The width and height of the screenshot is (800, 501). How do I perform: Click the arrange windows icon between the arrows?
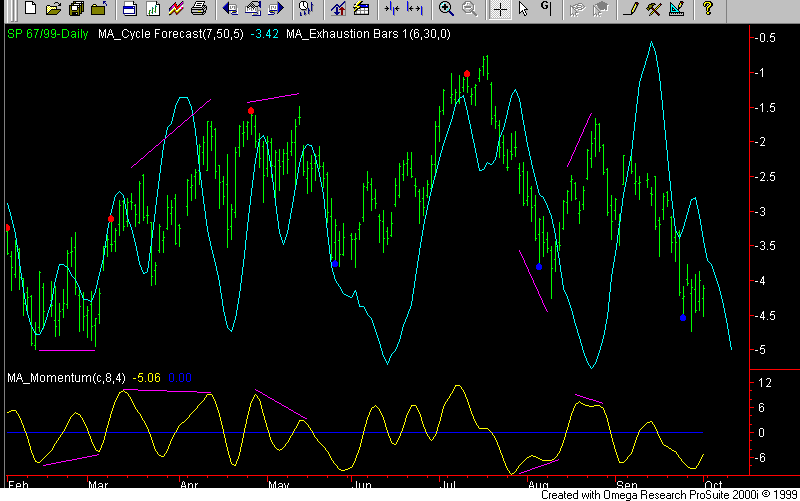[x=253, y=8]
